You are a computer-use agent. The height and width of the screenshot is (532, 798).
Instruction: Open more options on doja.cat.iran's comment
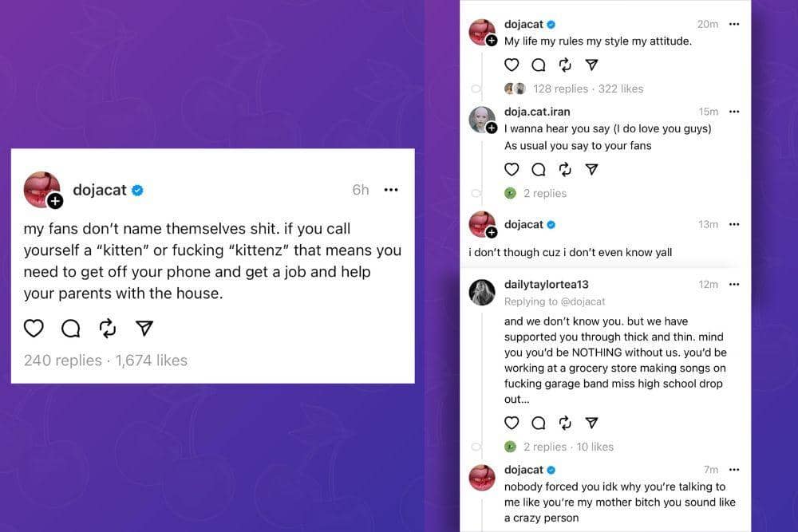coord(734,112)
